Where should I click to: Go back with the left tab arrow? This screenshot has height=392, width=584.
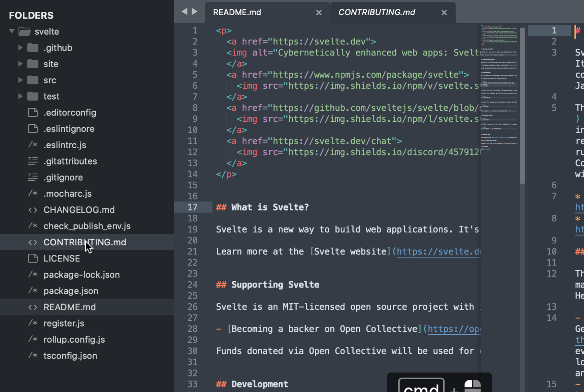[184, 11]
